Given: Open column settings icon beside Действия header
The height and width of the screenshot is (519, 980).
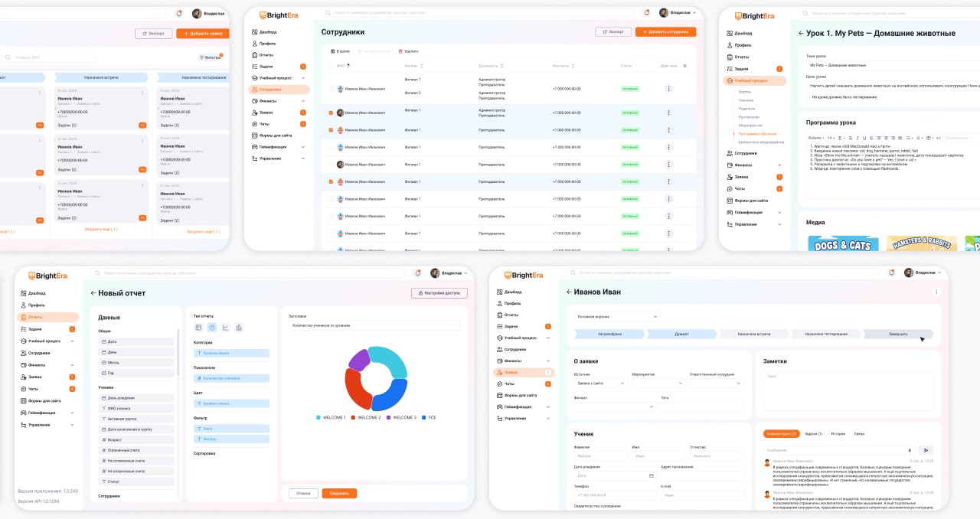Looking at the screenshot, I should click(x=684, y=66).
